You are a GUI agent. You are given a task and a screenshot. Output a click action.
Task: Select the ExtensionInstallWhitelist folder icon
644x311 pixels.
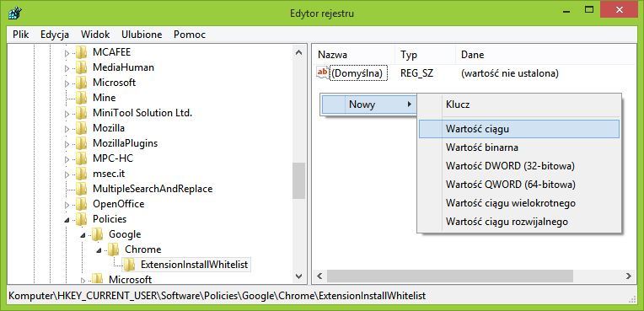point(129,265)
